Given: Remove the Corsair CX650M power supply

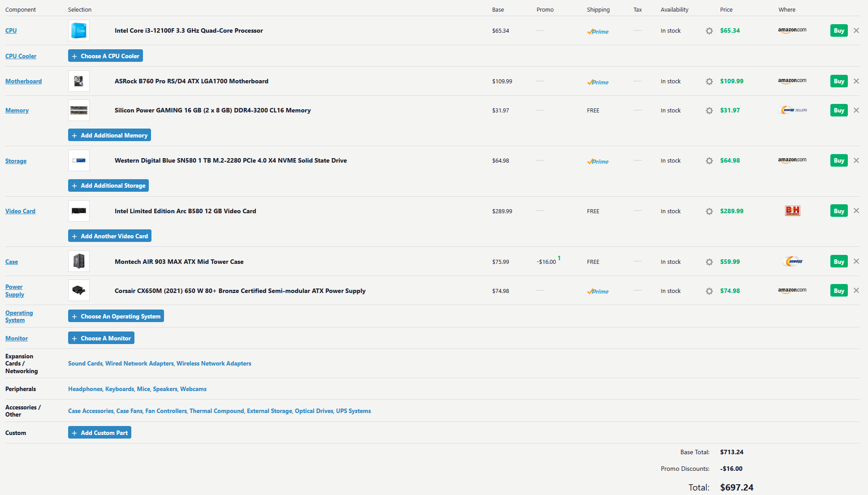Looking at the screenshot, I should (856, 290).
